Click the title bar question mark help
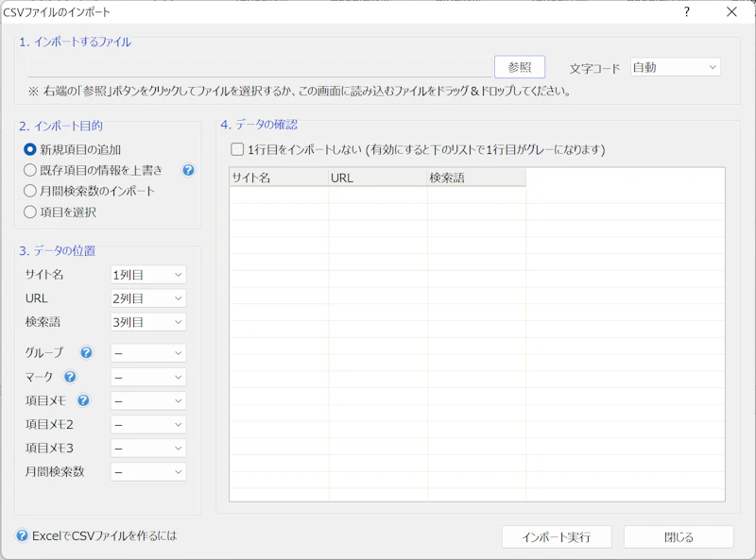 [687, 11]
